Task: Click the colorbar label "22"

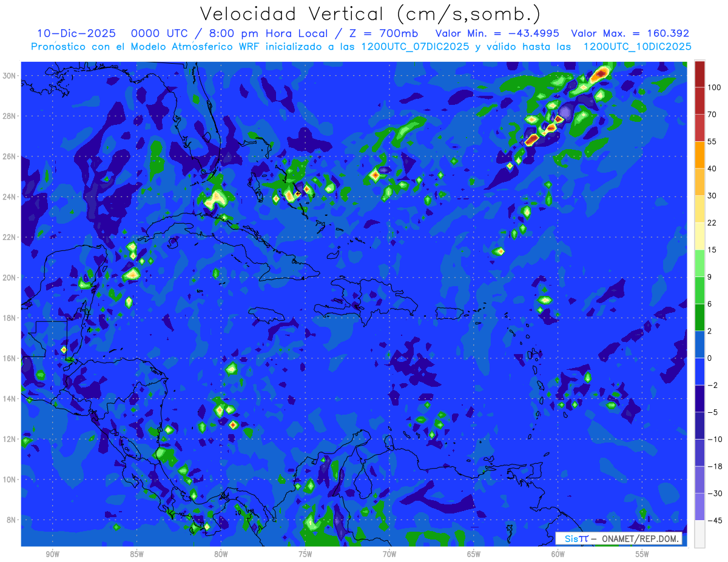Action: click(x=712, y=222)
